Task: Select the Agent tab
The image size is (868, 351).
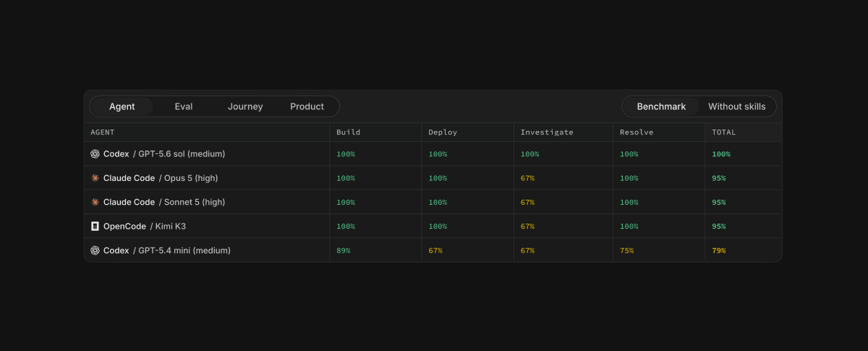Action: coord(122,106)
